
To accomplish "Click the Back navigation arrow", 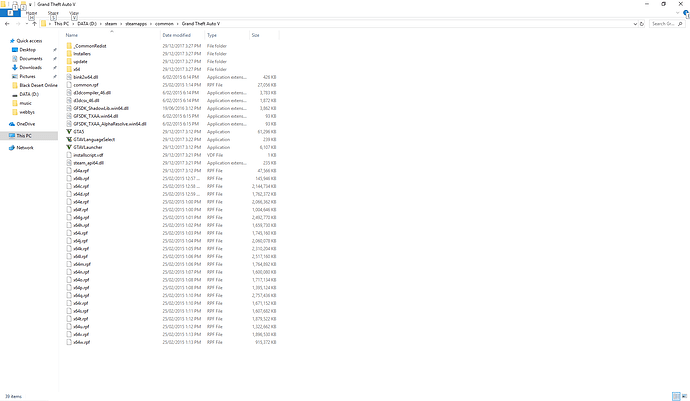I will click(7, 24).
